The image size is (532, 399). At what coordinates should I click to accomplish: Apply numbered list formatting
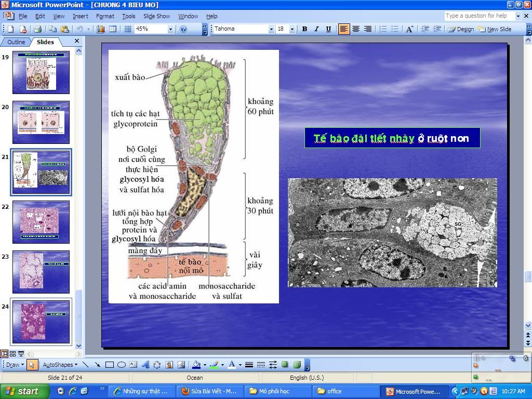pos(383,29)
